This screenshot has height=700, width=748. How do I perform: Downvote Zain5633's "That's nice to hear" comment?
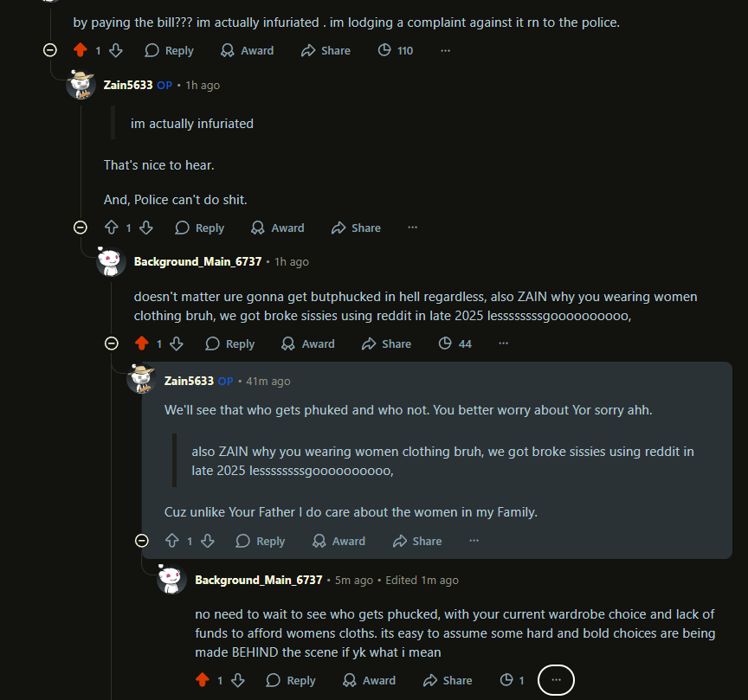[x=146, y=228]
